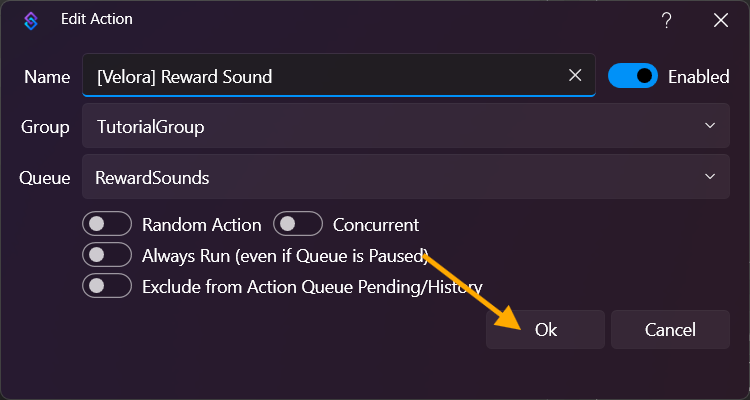Screen dimensions: 750x400
Task: Click into the Name text field
Action: tap(320, 76)
